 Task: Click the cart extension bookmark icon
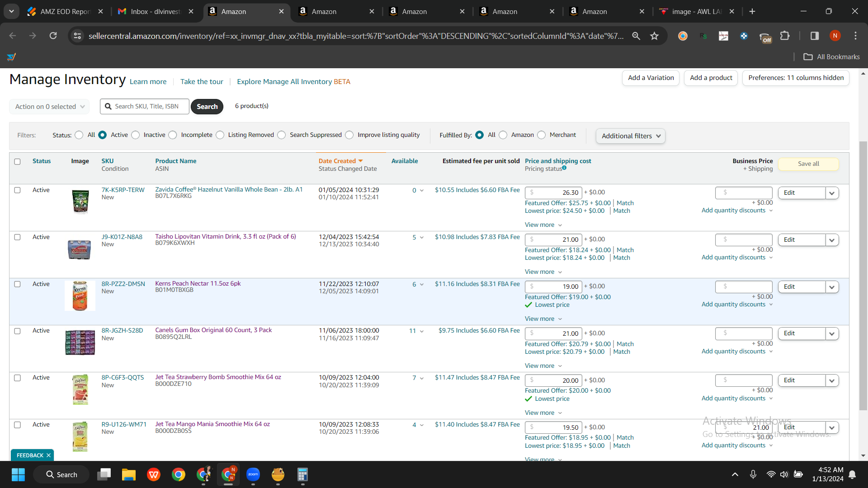(11, 56)
